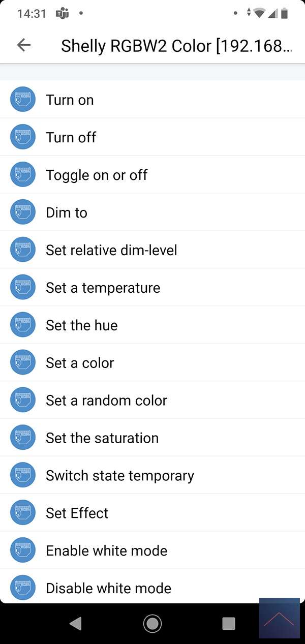Screen dimensions: 305x644
Task: Select the Turn off action
Action: point(71,137)
